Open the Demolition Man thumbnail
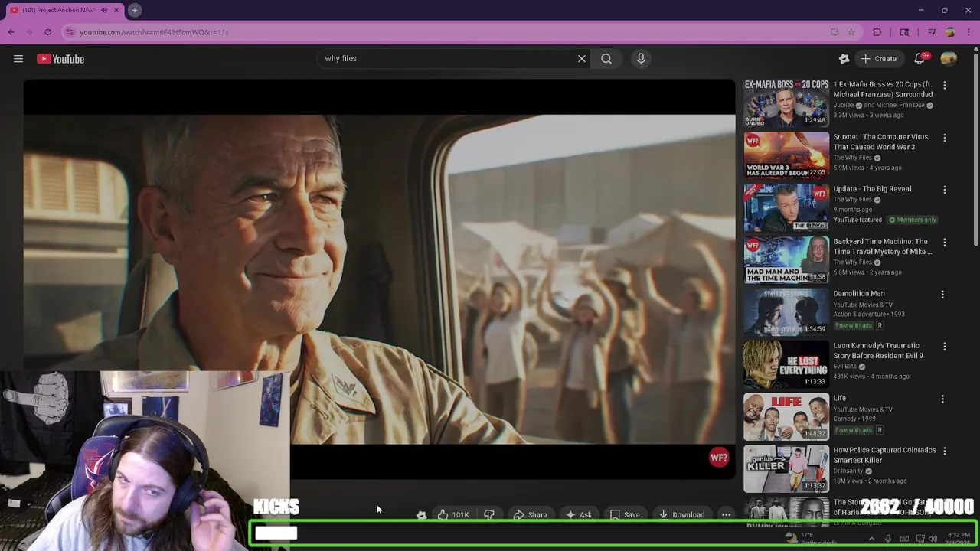The height and width of the screenshot is (551, 980). 786,312
